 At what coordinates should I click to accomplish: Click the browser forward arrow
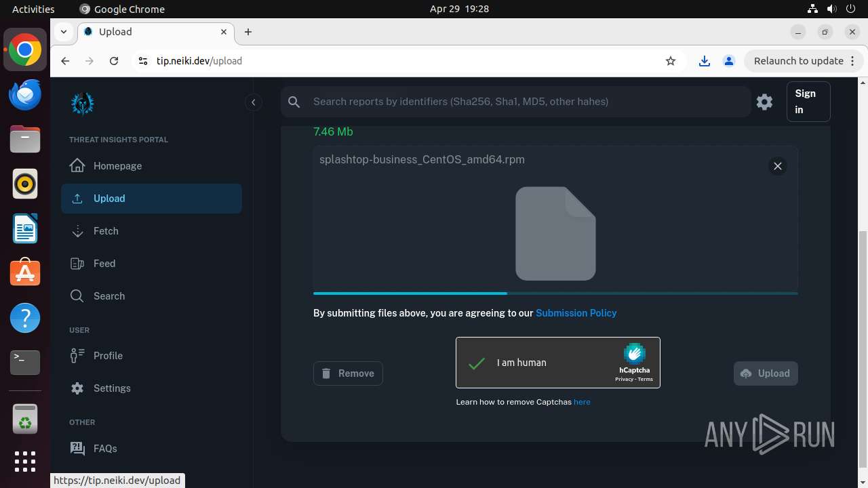(x=90, y=61)
